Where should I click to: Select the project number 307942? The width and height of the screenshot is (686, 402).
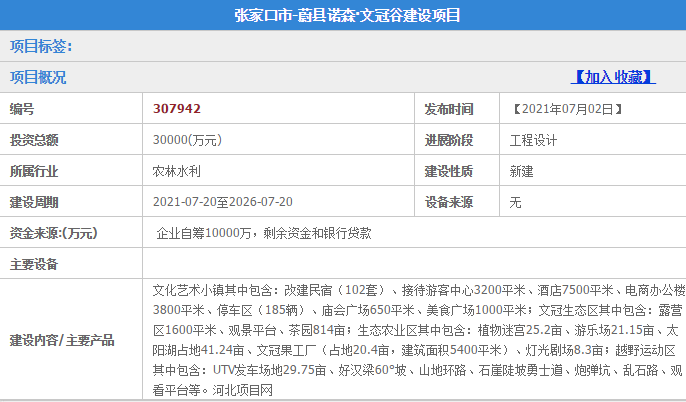click(x=177, y=108)
